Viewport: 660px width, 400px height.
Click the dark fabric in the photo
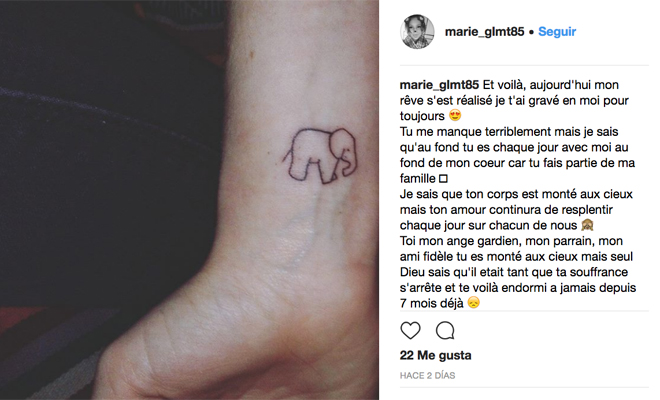[105, 147]
